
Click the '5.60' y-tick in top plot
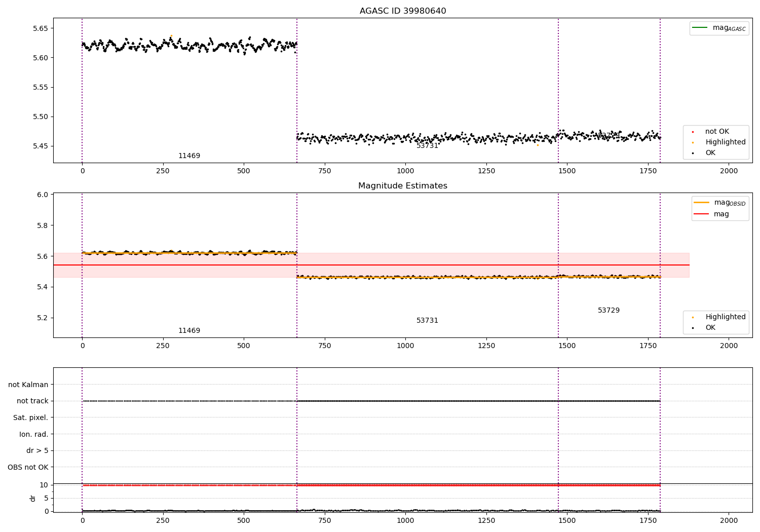[x=41, y=58]
